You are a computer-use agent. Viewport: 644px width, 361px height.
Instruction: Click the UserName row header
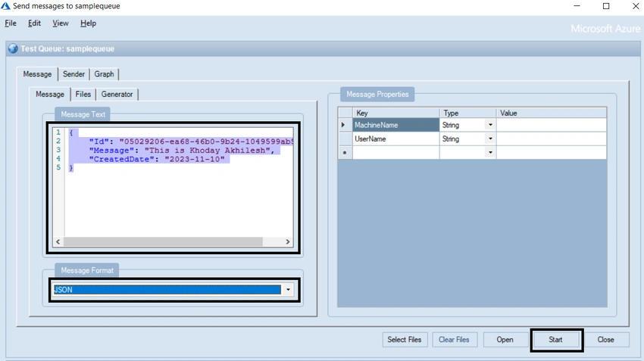[345, 138]
